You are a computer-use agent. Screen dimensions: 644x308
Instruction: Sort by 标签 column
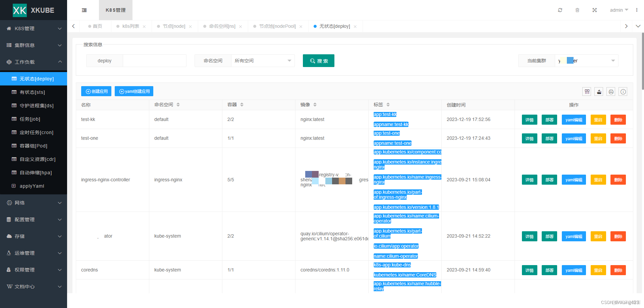(388, 105)
